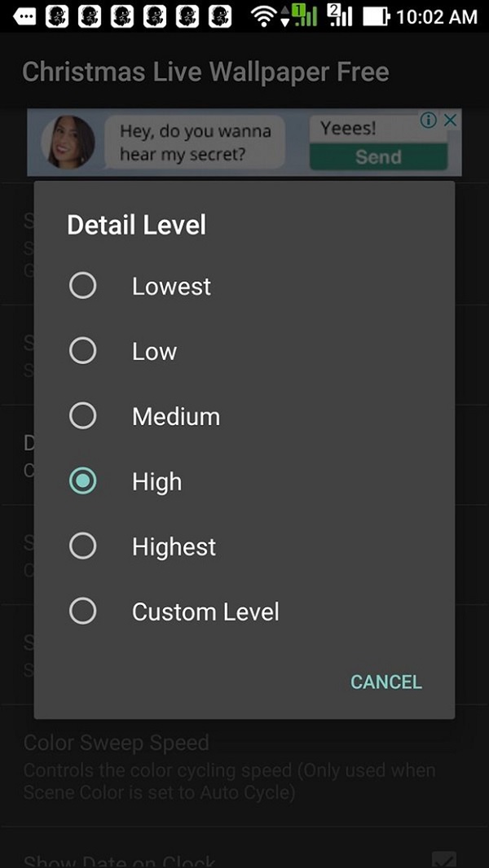Tap the chat bubble notification icon
This screenshot has height=868, width=489.
[25, 15]
